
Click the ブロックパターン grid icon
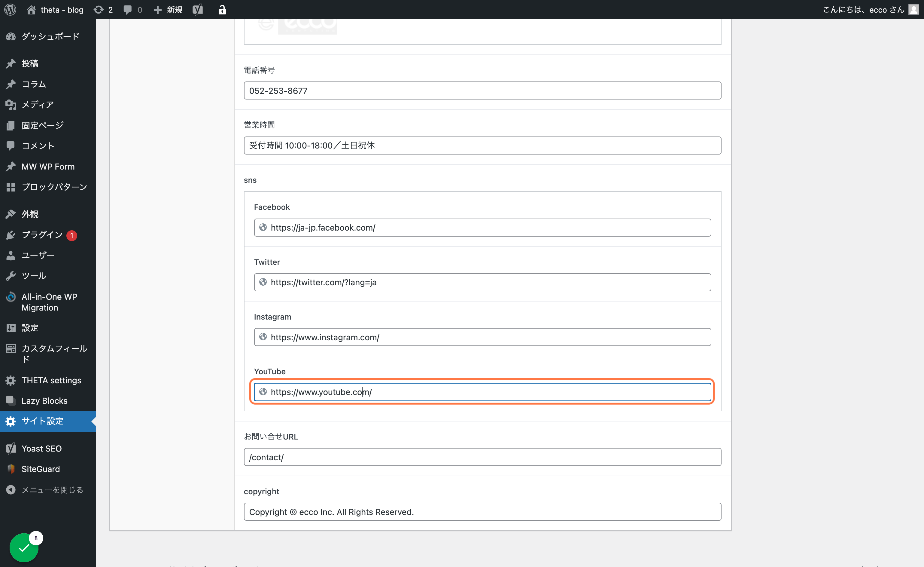11,187
